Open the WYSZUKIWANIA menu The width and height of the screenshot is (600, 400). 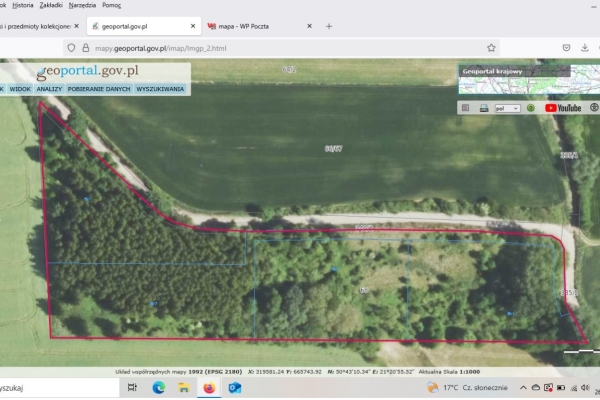[160, 89]
